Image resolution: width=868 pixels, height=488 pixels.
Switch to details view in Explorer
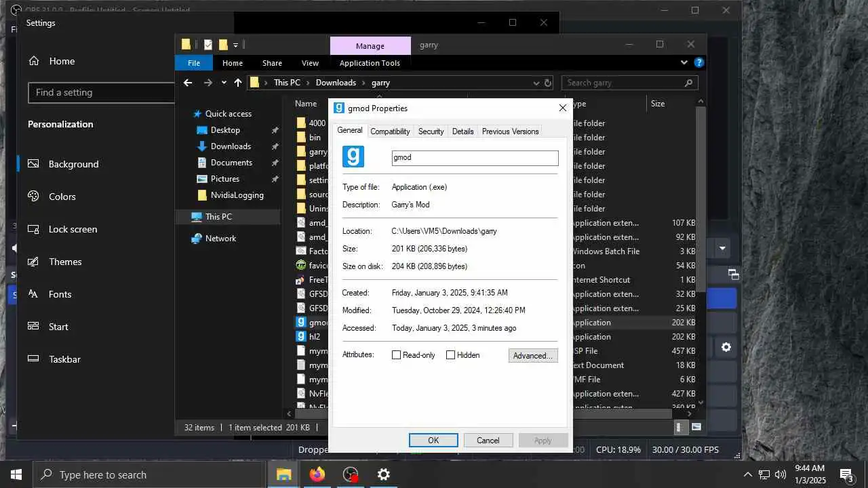click(679, 428)
